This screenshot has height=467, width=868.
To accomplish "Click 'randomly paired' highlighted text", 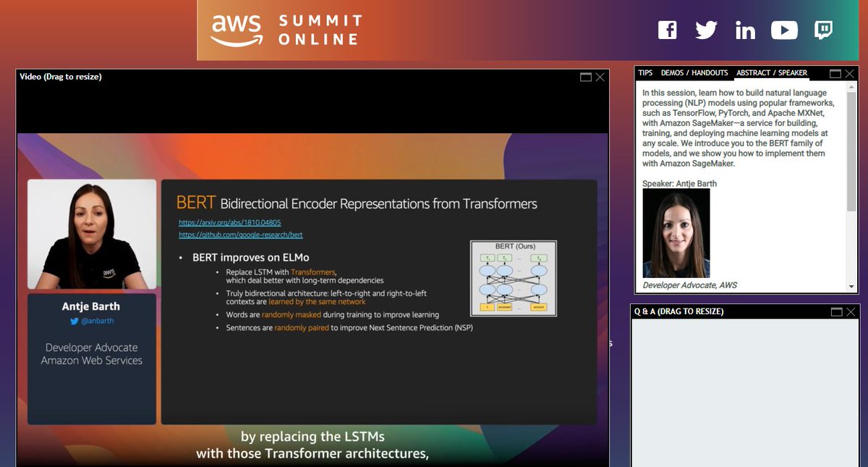I will (302, 328).
